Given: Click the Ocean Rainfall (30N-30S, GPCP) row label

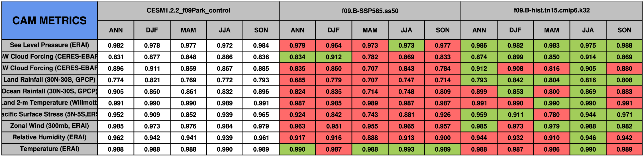Looking at the screenshot, I should tap(49, 91).
